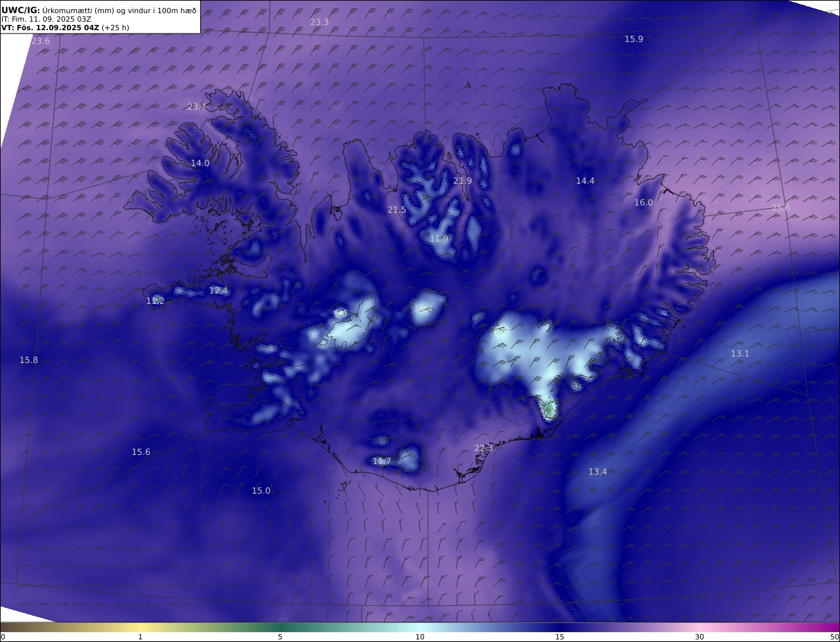Click the colorbar tick label 1
Image resolution: width=840 pixels, height=642 pixels.
pos(140,637)
